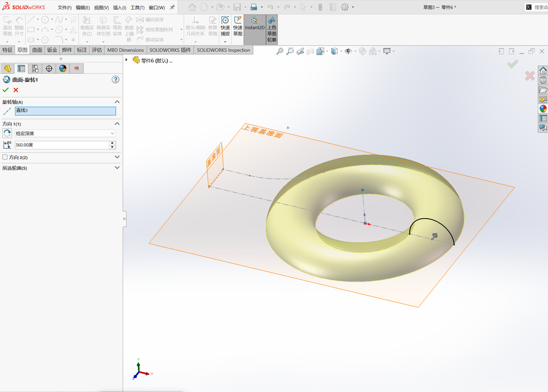Click the print icon in top toolbar
The height and width of the screenshot is (392, 548).
[254, 7]
